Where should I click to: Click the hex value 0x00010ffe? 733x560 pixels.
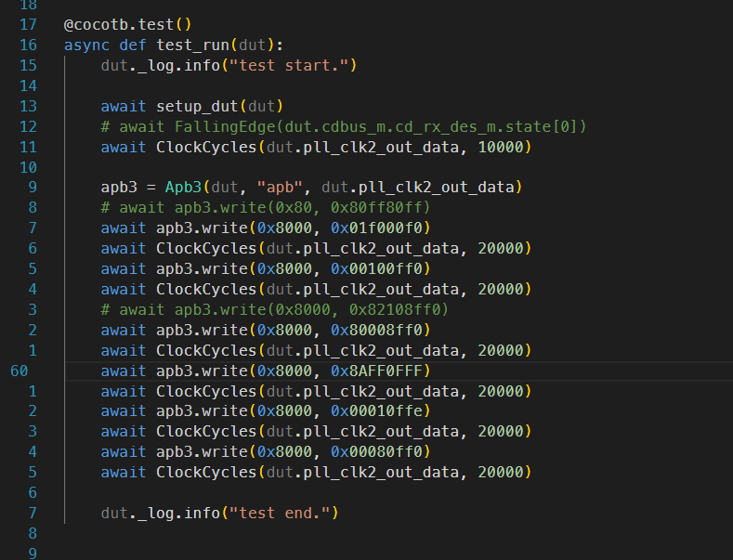(x=376, y=410)
